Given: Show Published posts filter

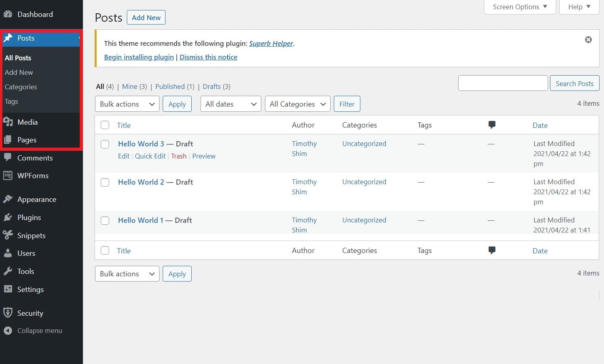Looking at the screenshot, I should (170, 86).
